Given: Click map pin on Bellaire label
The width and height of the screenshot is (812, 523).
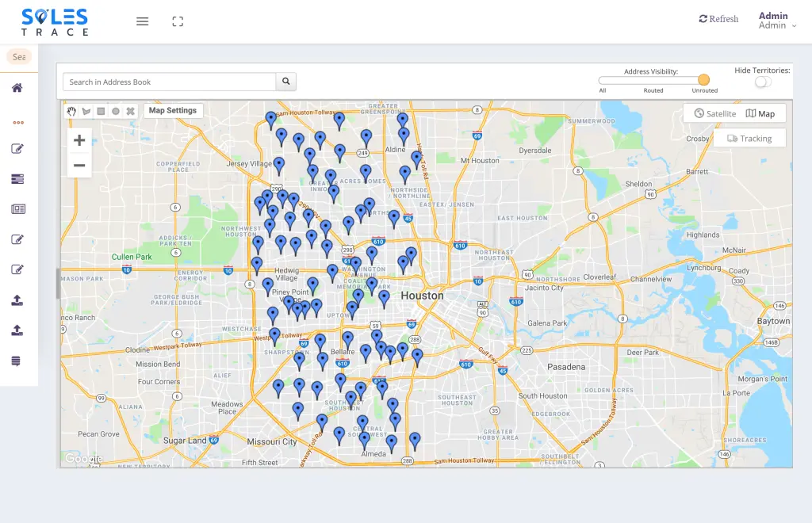Looking at the screenshot, I should point(347,340).
